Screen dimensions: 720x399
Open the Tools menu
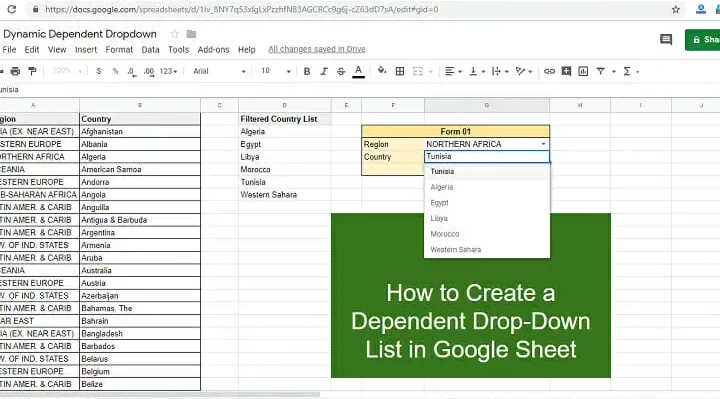[178, 50]
